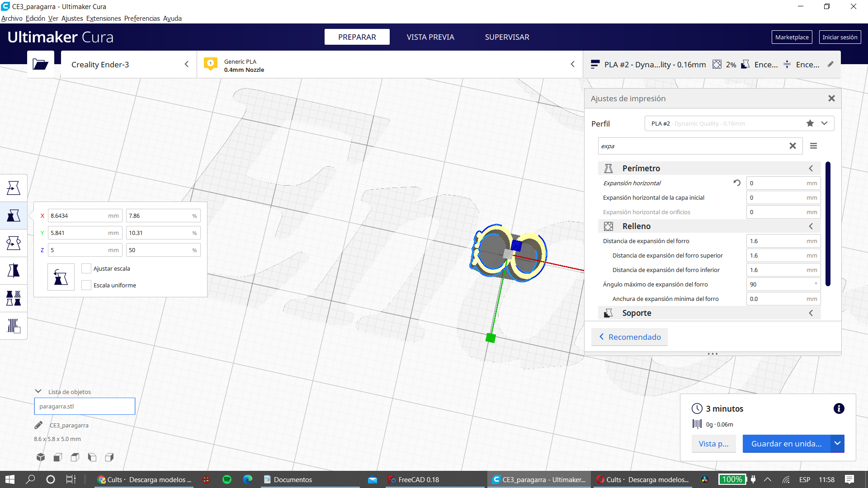
Task: Click the reset scale button
Action: pos(61,277)
